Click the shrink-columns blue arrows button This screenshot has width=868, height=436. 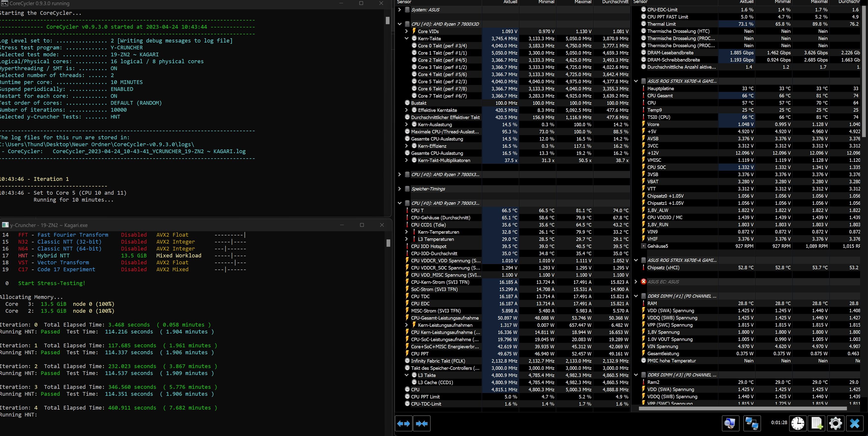coord(422,423)
